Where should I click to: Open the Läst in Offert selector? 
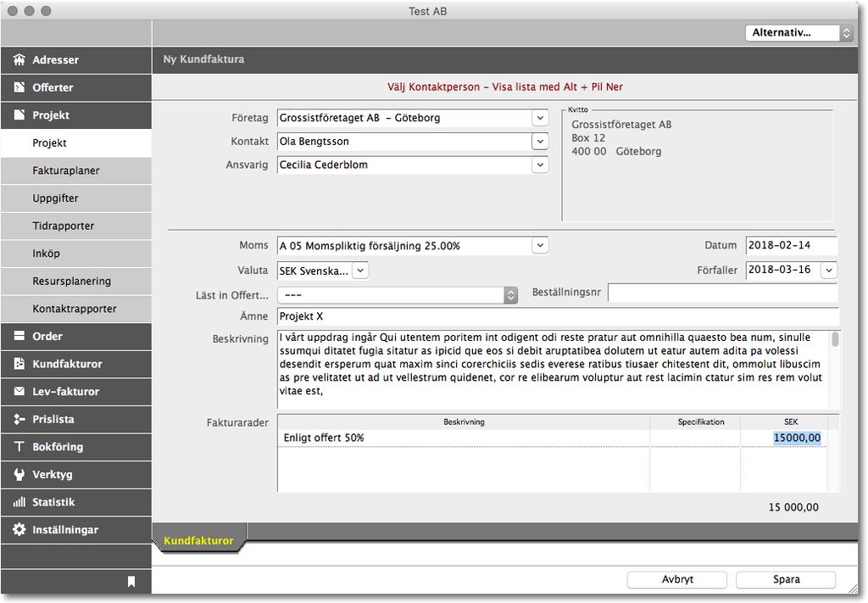[x=398, y=295]
